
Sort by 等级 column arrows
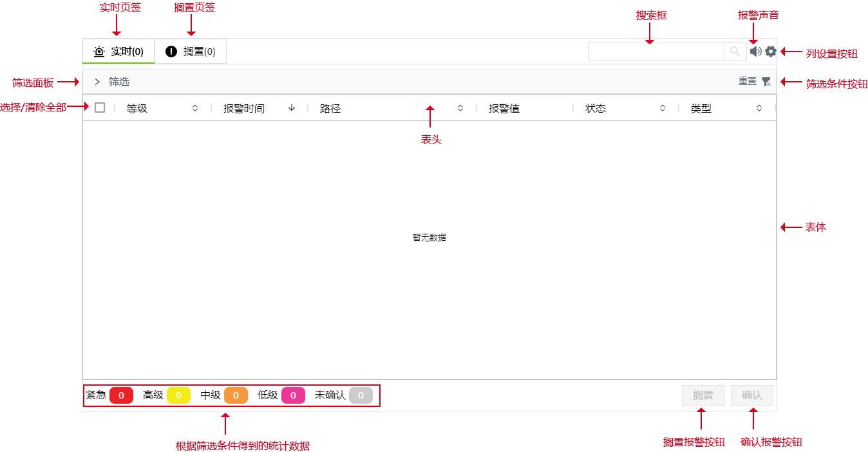195,108
